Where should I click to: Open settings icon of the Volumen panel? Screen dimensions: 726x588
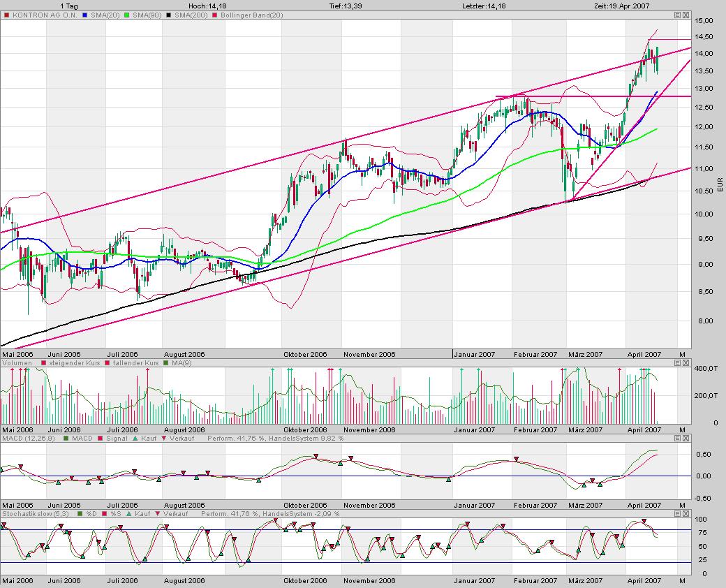[677, 363]
